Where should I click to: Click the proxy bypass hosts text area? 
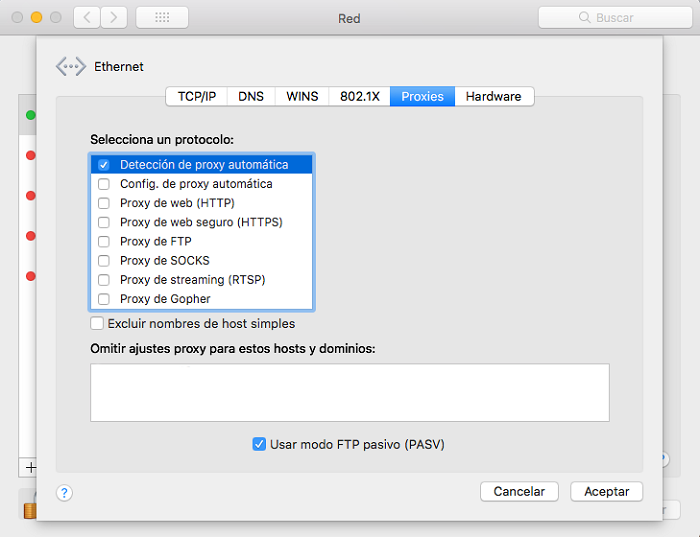pos(349,392)
